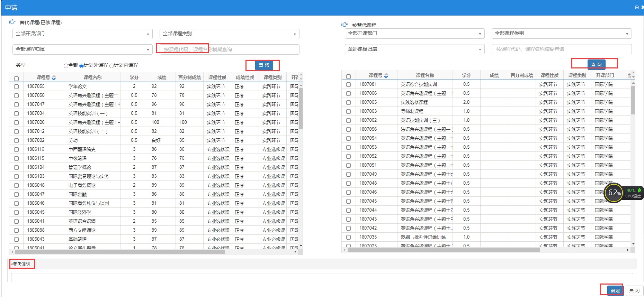Click green icon in CPU温度 widget

(639, 190)
